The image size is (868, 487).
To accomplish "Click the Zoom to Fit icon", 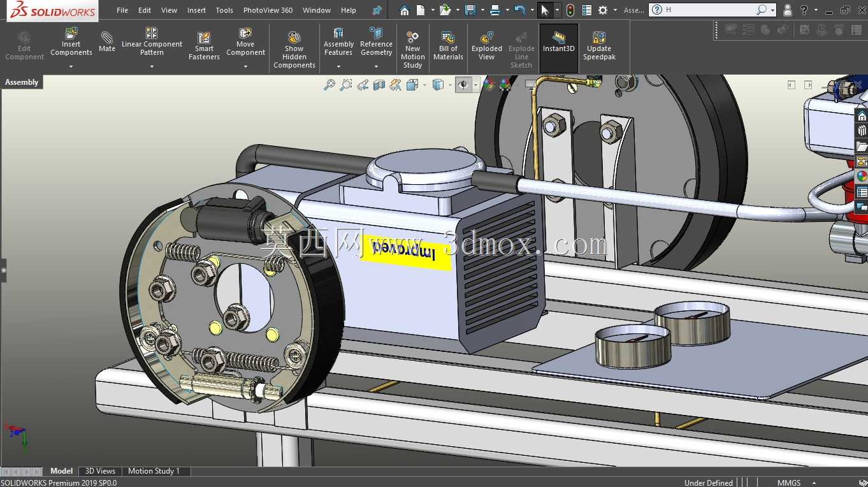I will [329, 85].
